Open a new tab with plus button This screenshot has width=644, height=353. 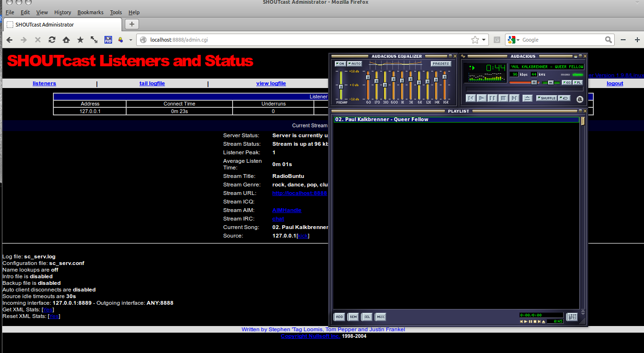[132, 24]
